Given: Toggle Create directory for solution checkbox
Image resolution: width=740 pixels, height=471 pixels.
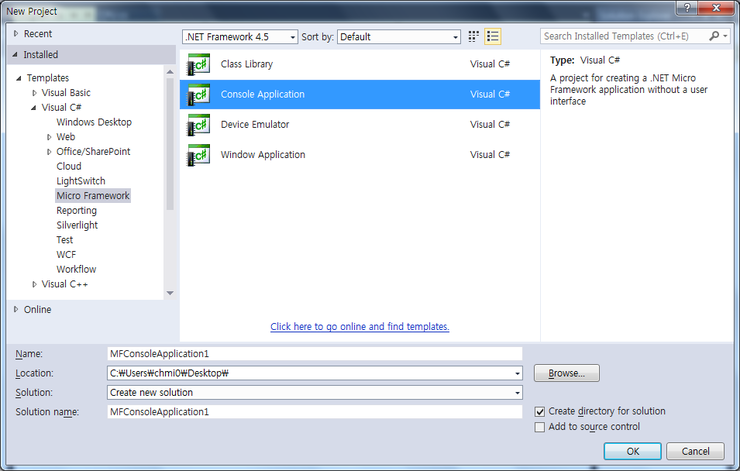Looking at the screenshot, I should tap(540, 412).
